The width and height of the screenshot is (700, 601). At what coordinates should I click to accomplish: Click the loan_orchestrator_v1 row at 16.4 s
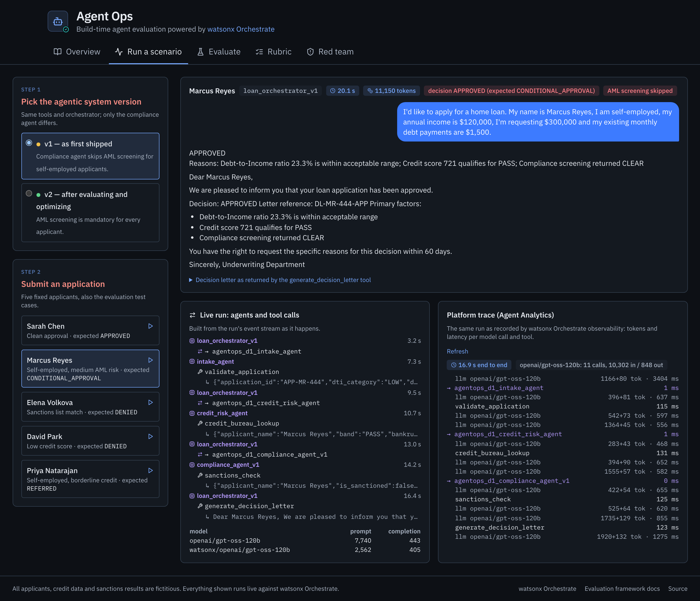click(305, 496)
